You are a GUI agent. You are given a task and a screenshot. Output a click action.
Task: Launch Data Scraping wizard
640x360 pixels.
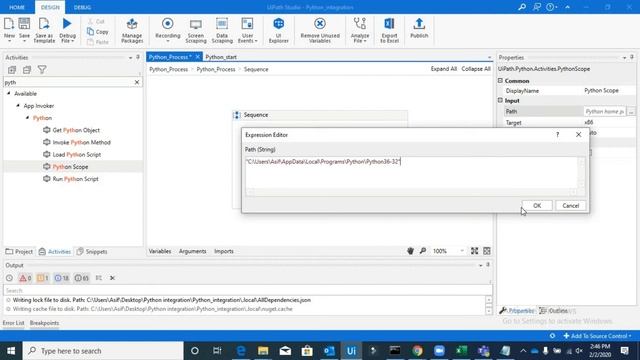coord(222,30)
